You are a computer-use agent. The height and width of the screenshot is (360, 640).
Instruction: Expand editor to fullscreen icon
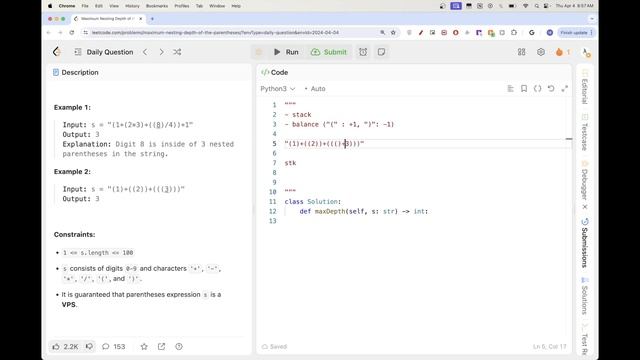[564, 89]
